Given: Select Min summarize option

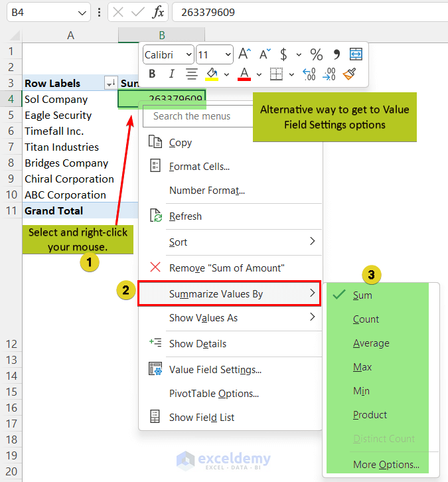Looking at the screenshot, I should [x=381, y=391].
